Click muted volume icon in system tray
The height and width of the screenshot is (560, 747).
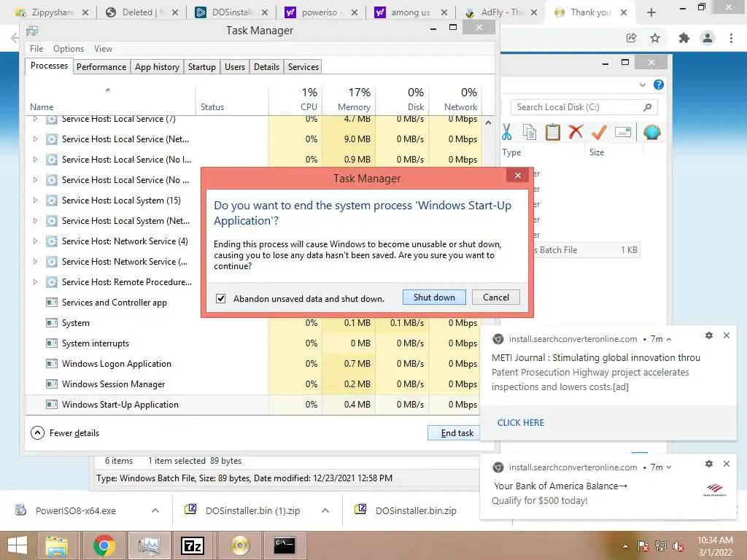pyautogui.click(x=678, y=546)
